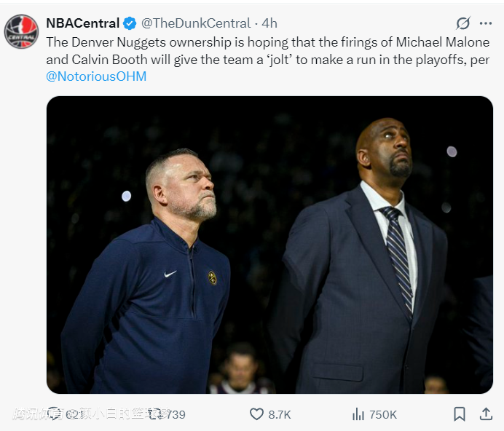
Task: Enlarge the Malone and Booth photo
Action: click(269, 245)
